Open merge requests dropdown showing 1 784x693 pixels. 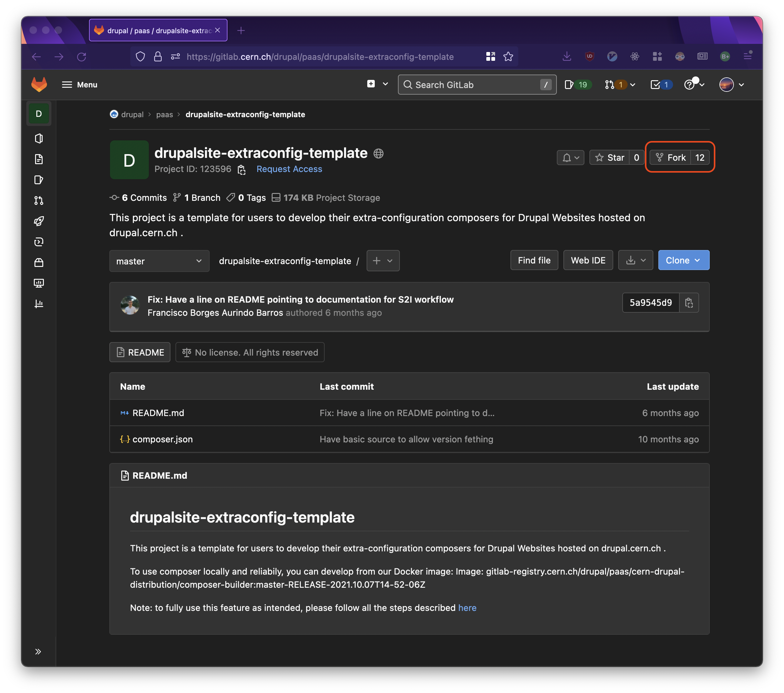coord(620,84)
